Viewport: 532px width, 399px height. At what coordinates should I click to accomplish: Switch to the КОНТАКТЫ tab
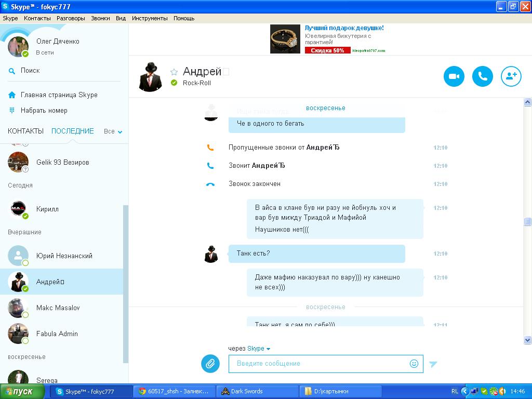coord(26,131)
